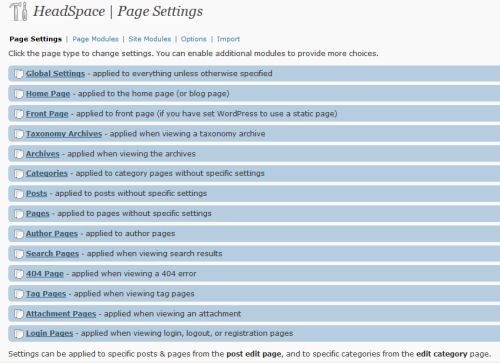500x363 pixels.
Task: Open the Categories settings link
Action: tap(47, 173)
